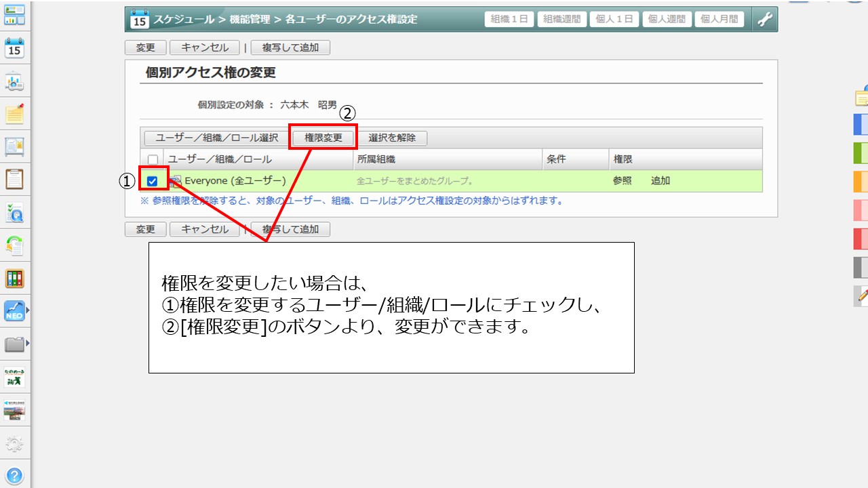Click the 権限 column header
The width and height of the screenshot is (868, 488).
click(x=623, y=159)
